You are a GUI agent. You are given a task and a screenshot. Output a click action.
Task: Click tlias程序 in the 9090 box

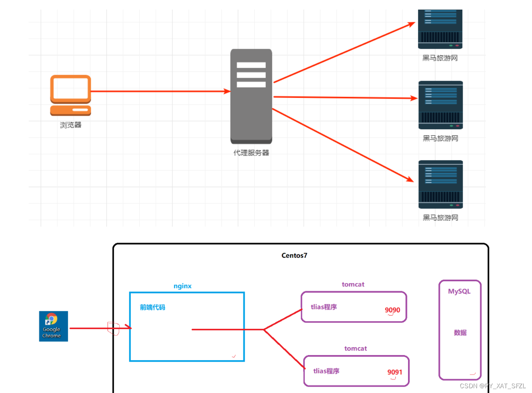[x=324, y=307]
